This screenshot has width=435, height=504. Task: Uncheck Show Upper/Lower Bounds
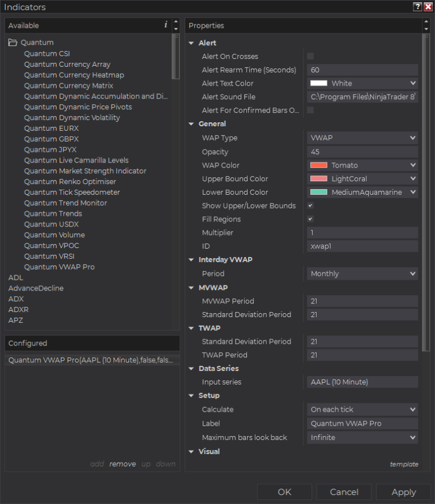(310, 206)
